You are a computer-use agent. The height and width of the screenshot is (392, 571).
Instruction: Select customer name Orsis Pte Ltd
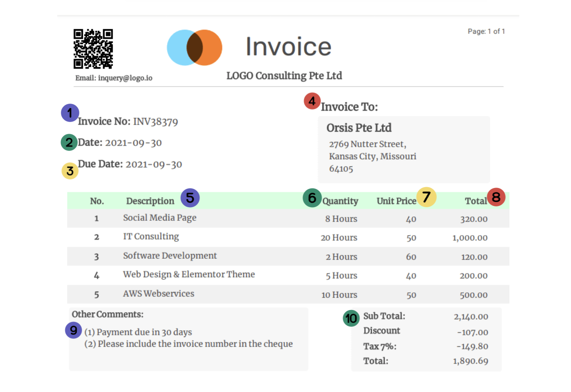[x=359, y=128]
